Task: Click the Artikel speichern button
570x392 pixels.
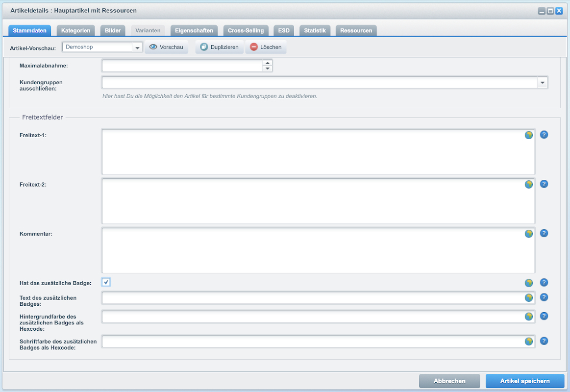Action: (525, 381)
